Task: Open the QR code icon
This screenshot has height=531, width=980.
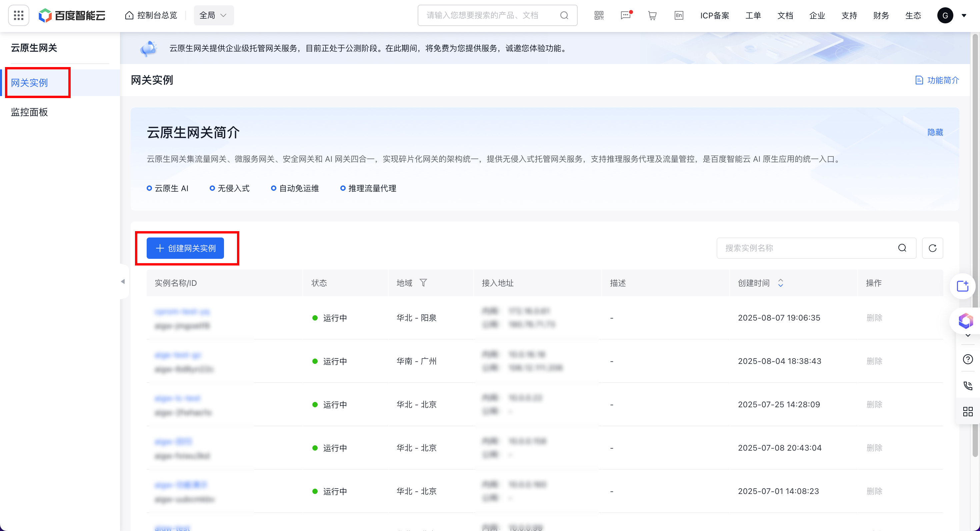Action: tap(599, 15)
